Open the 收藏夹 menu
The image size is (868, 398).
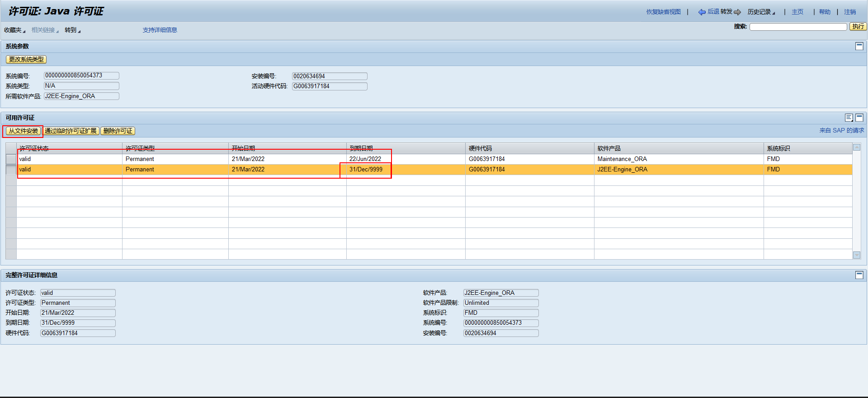tap(15, 30)
